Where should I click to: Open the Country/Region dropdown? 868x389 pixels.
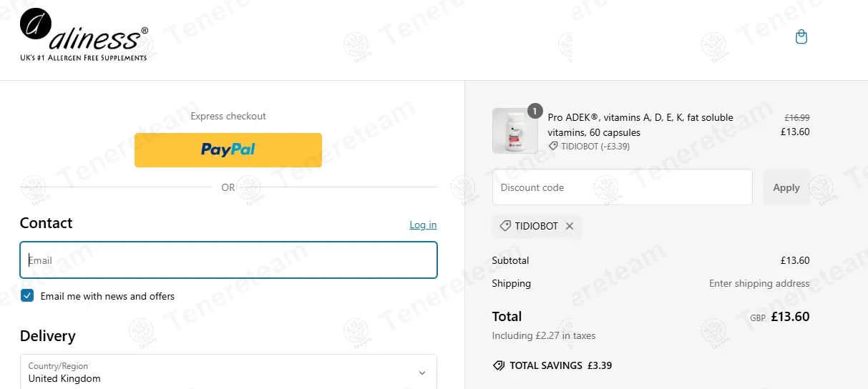pos(228,372)
